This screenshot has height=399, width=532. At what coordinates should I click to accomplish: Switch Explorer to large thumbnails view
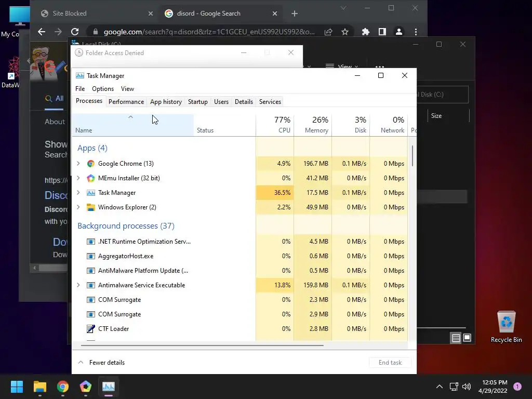click(467, 338)
